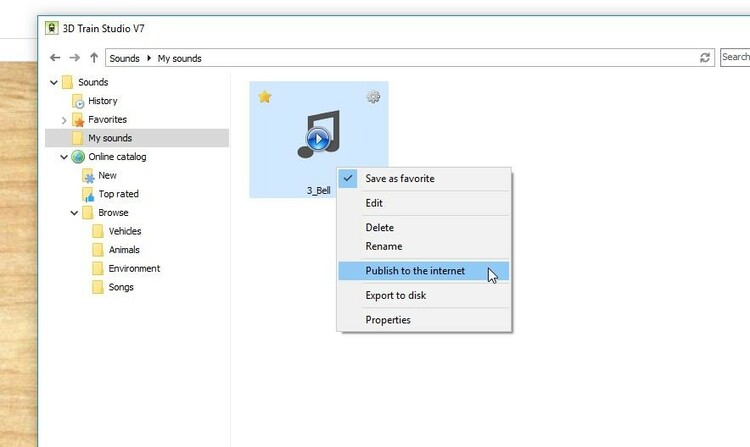Open the Animals category
750x447 pixels.
123,250
